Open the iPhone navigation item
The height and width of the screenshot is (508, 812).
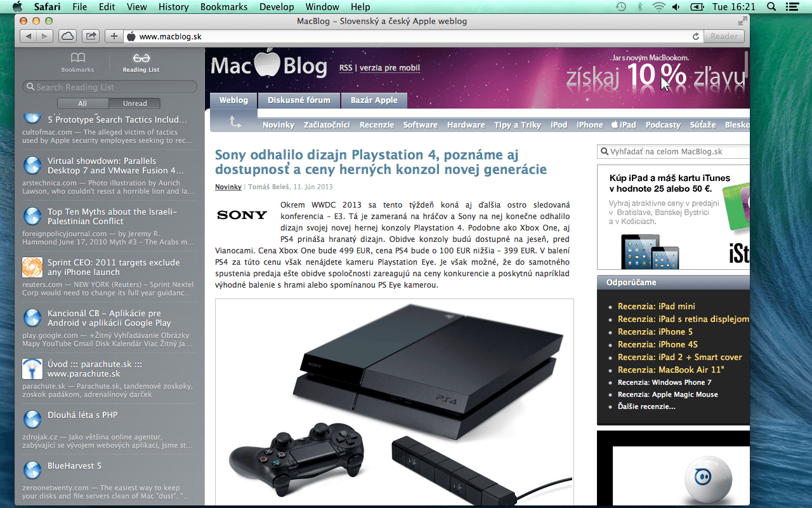pyautogui.click(x=590, y=125)
